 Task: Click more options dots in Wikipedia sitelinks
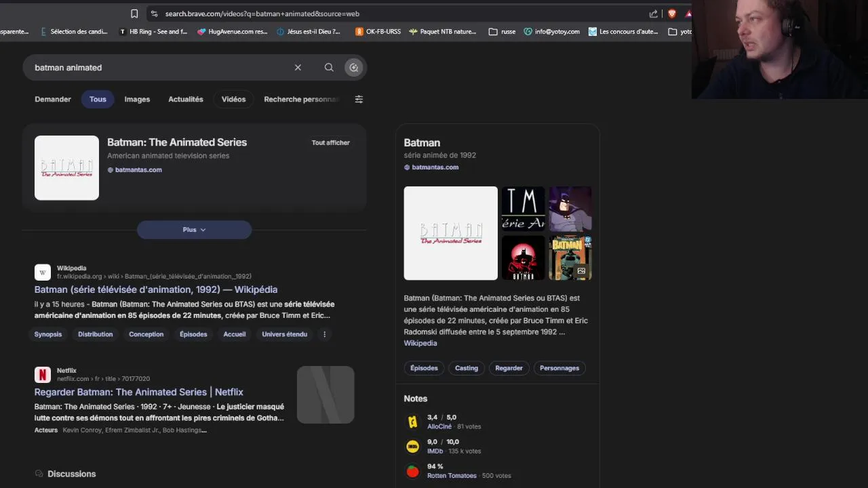tap(324, 334)
